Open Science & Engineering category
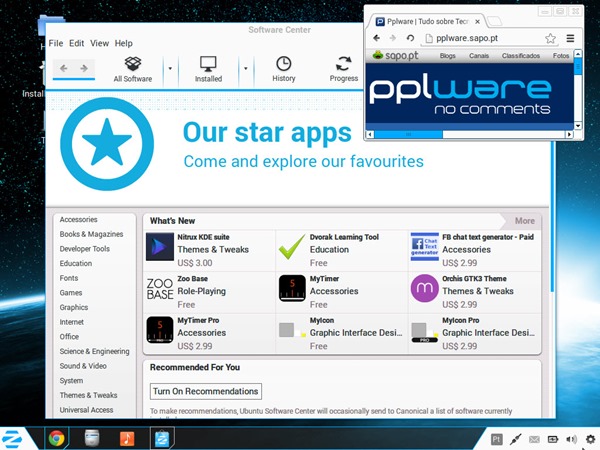The height and width of the screenshot is (450, 600). click(95, 351)
